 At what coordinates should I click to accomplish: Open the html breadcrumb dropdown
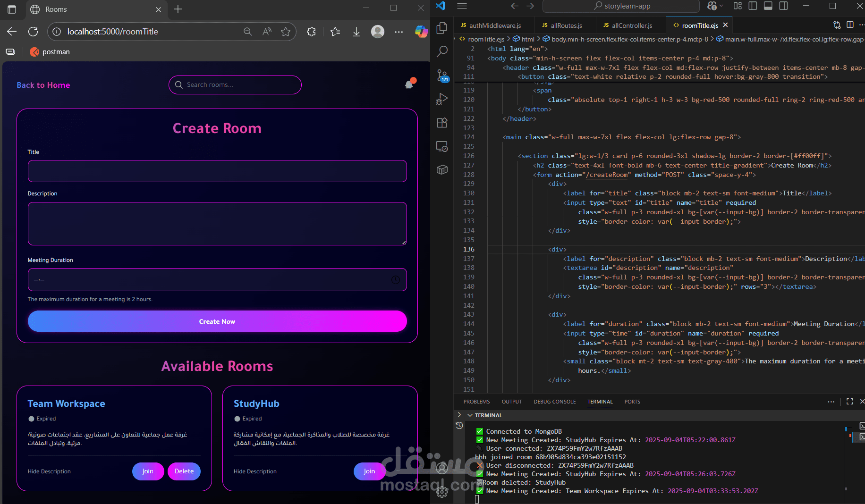tap(524, 39)
